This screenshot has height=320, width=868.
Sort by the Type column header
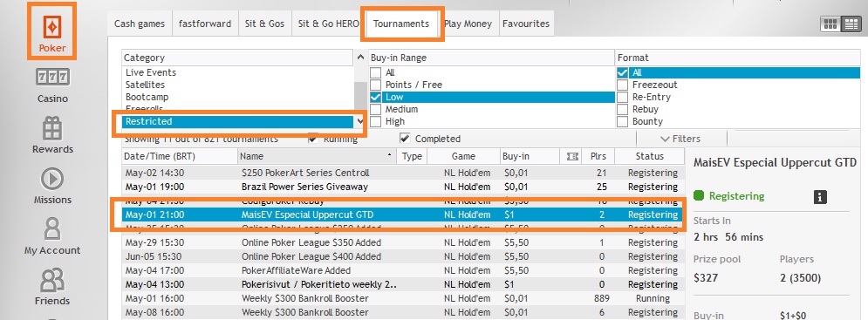[x=412, y=157]
